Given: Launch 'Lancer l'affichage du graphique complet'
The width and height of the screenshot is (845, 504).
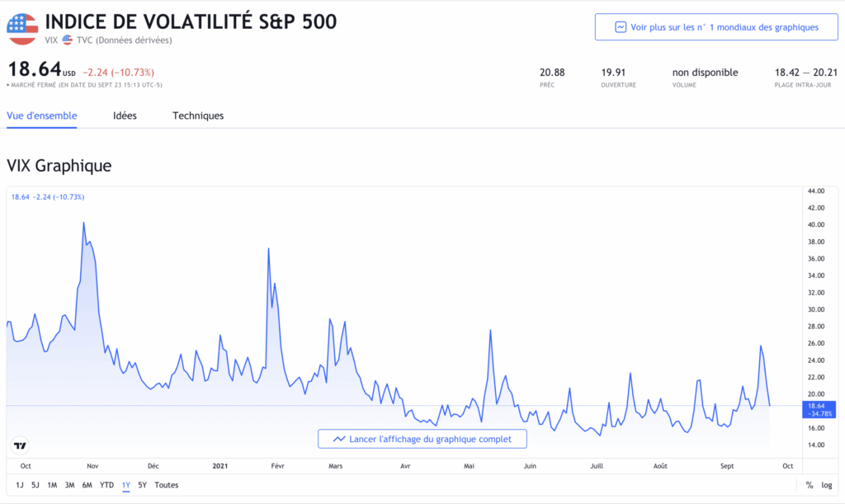Looking at the screenshot, I should (x=422, y=439).
